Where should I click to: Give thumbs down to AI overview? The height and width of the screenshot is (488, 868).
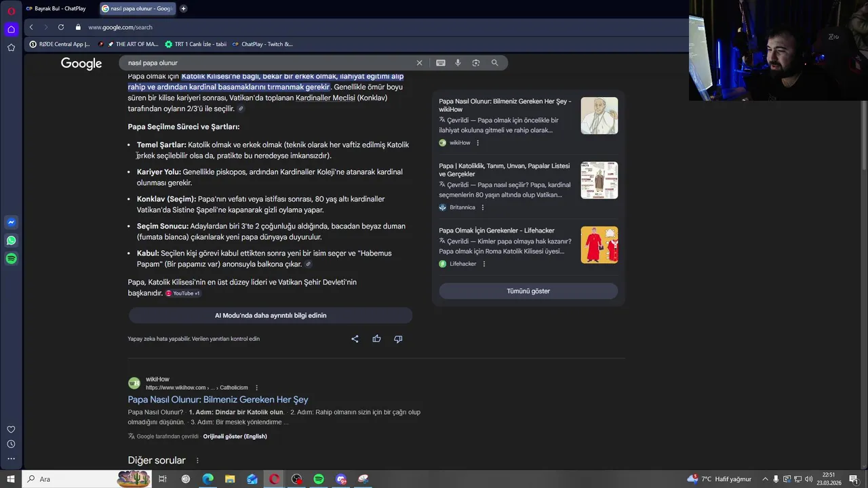[398, 339]
